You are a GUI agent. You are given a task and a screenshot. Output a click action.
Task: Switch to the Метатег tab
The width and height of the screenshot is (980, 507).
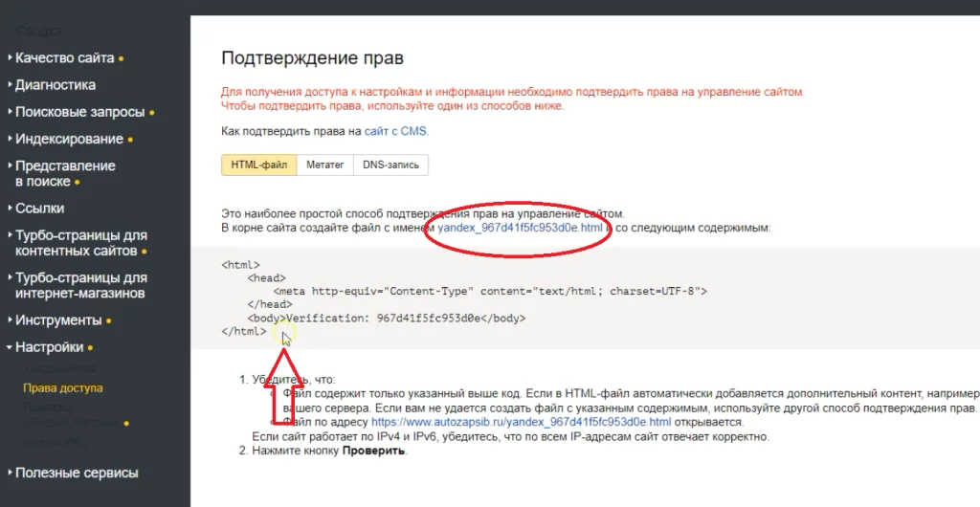click(325, 165)
